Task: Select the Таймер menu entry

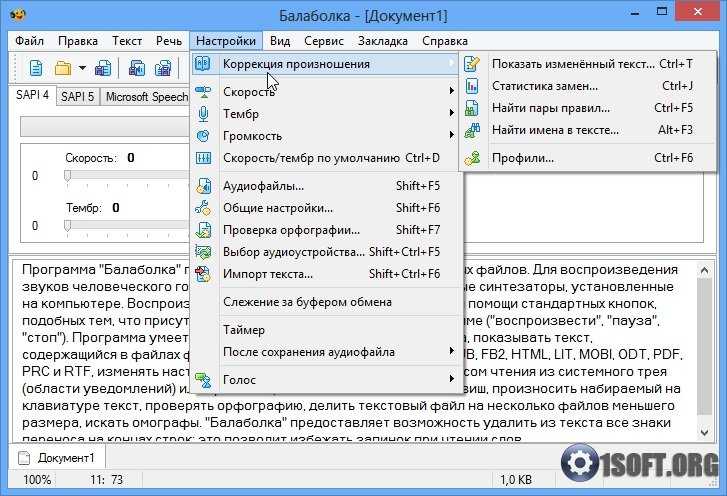Action: tap(326, 330)
